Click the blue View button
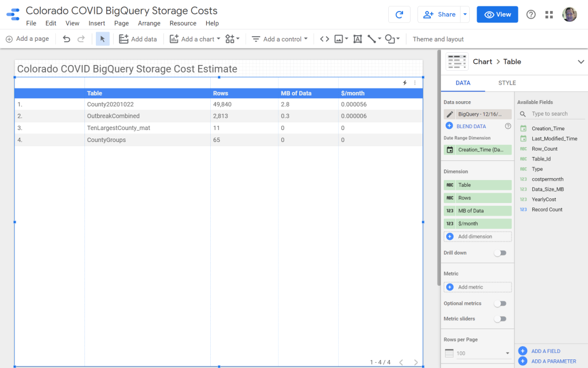The width and height of the screenshot is (588, 368). (497, 15)
